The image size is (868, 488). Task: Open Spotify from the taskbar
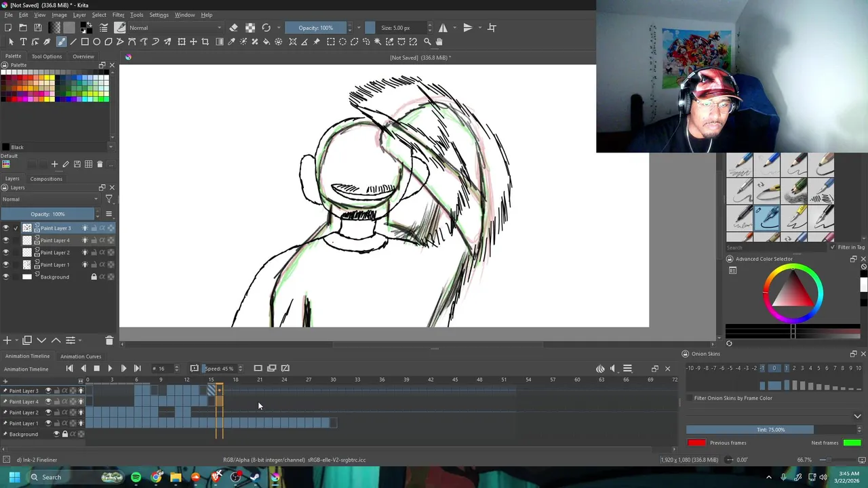(136, 477)
